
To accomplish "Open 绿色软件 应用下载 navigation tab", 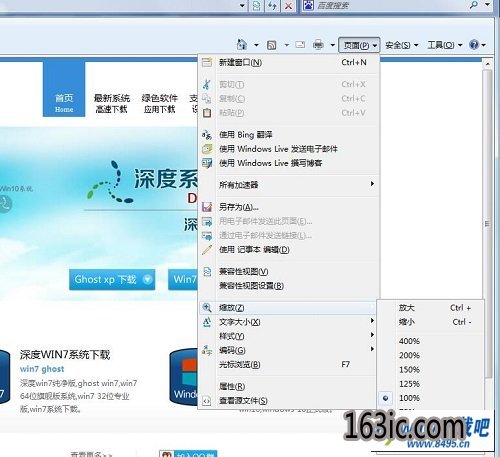I will [x=160, y=103].
